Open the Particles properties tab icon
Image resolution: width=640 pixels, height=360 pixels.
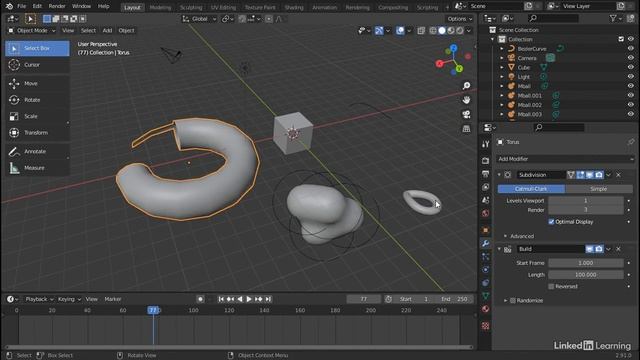(485, 256)
